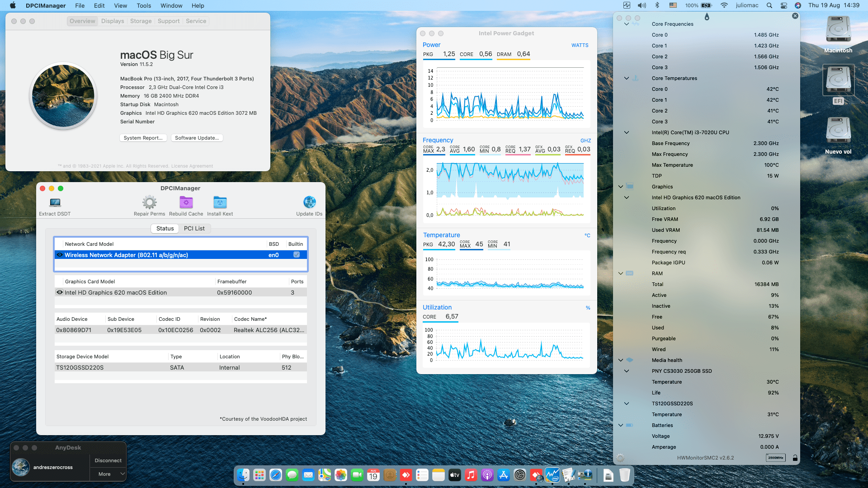Click the System Report button
Viewport: 868px width, 488px height.
[143, 138]
